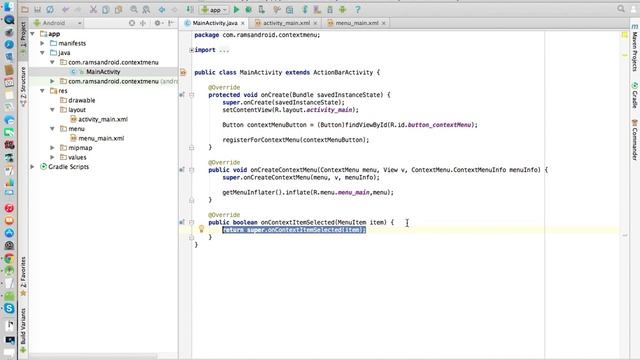Run the app with green play icon
640x360 pixels.
(x=236, y=9)
